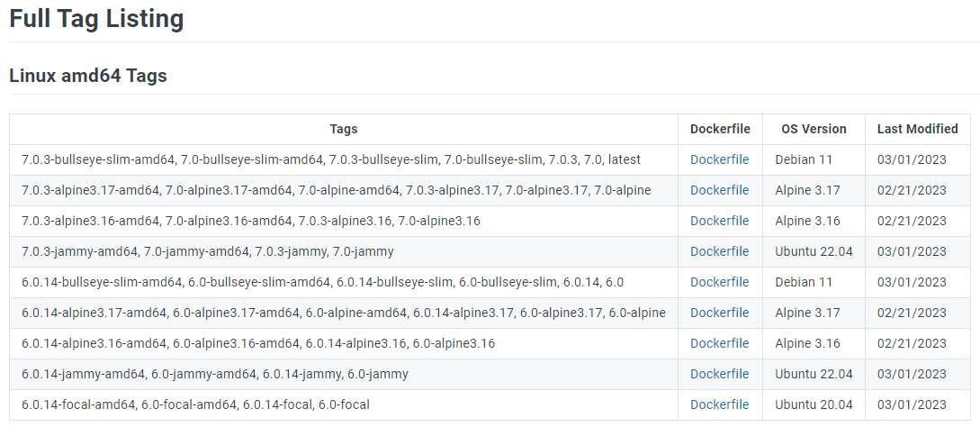Click date 02/21/2023 in the 6.0.14-alpine3.17 row

[x=912, y=313]
